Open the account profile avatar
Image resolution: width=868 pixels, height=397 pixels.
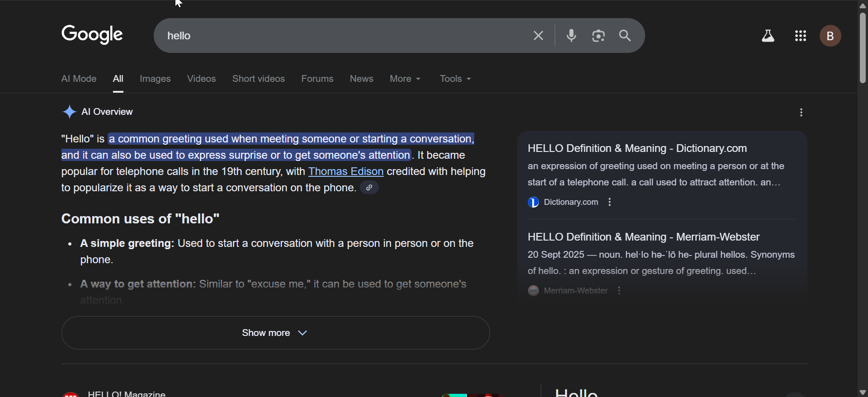click(x=830, y=36)
